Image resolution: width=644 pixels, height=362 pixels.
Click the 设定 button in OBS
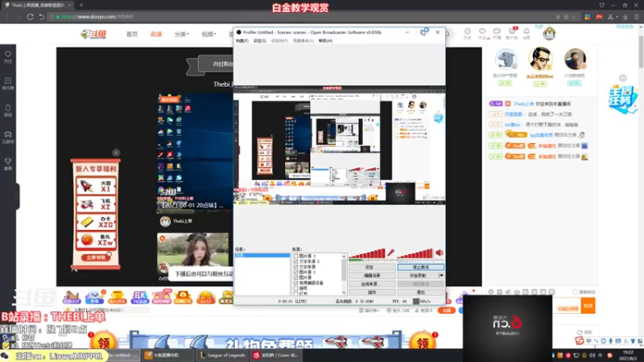click(x=372, y=267)
